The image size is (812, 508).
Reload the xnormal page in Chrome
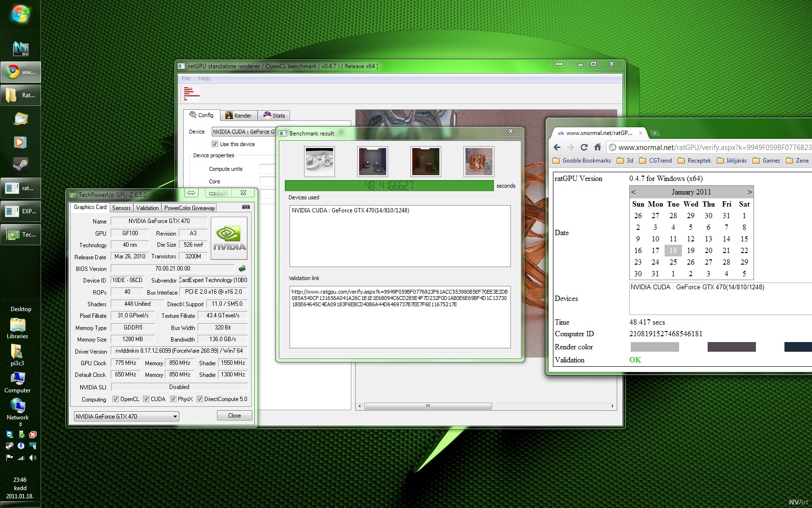tap(584, 147)
